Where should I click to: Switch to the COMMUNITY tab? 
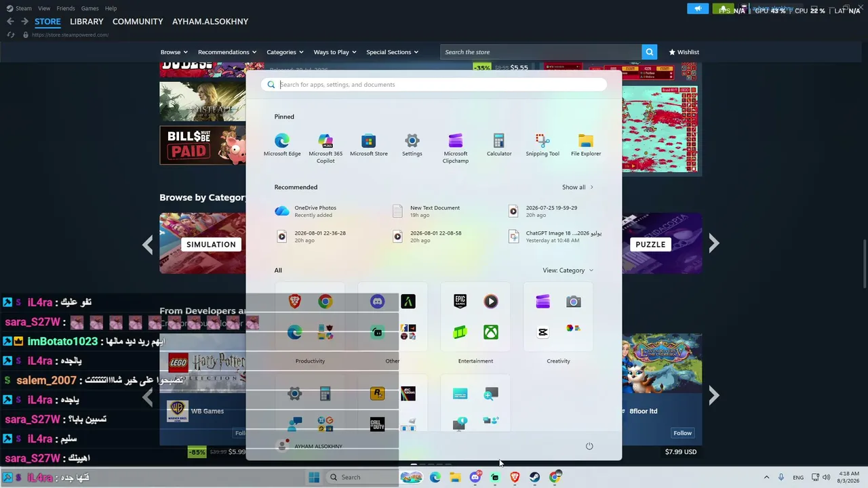138,22
